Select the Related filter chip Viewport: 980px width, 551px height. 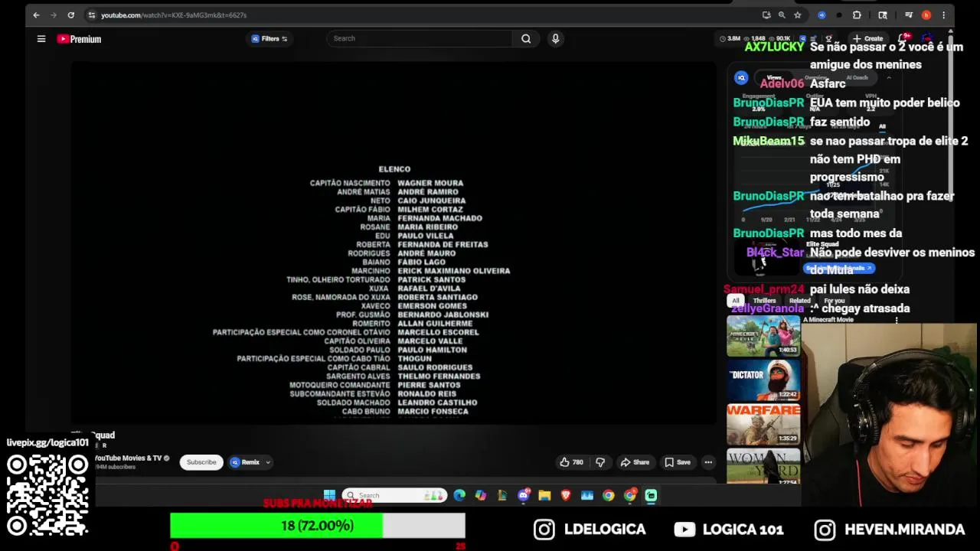tap(799, 301)
